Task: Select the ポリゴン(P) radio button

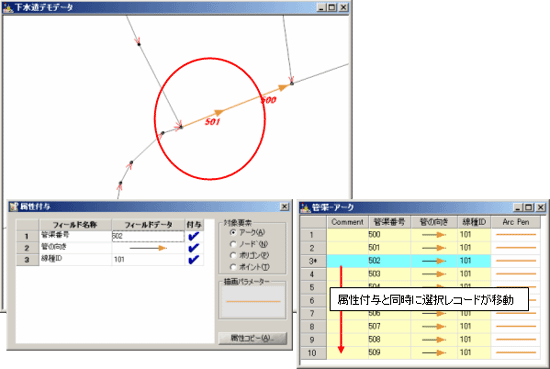Action: pyautogui.click(x=233, y=255)
